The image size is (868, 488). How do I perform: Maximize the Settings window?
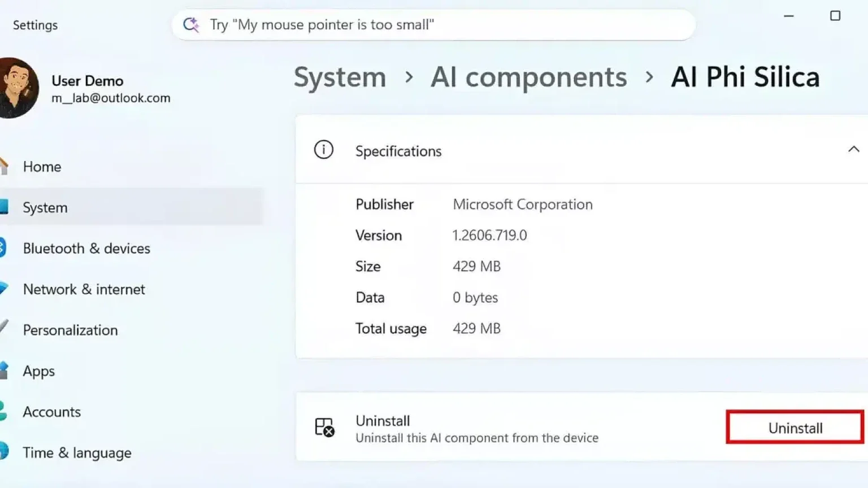click(x=835, y=16)
